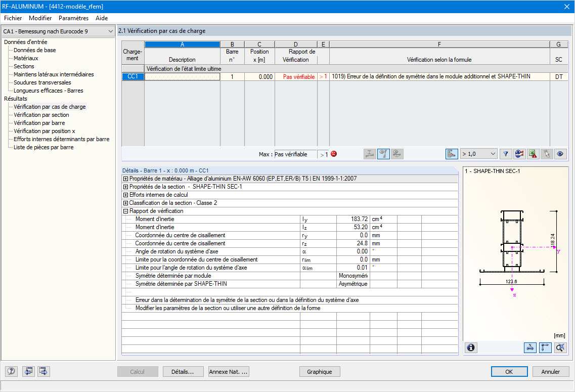Export table to Excel icon
The width and height of the screenshot is (575, 392).
pos(533,154)
